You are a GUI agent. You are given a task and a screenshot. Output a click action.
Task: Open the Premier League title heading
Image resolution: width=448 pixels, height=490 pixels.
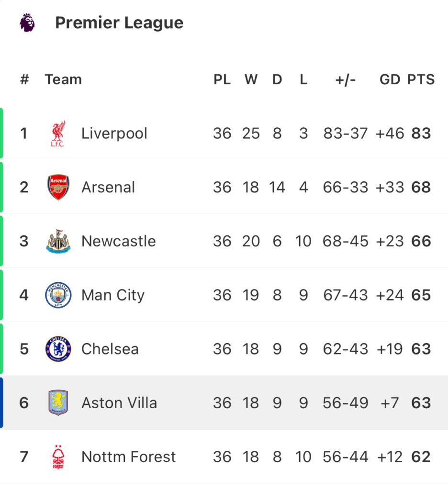click(x=119, y=22)
